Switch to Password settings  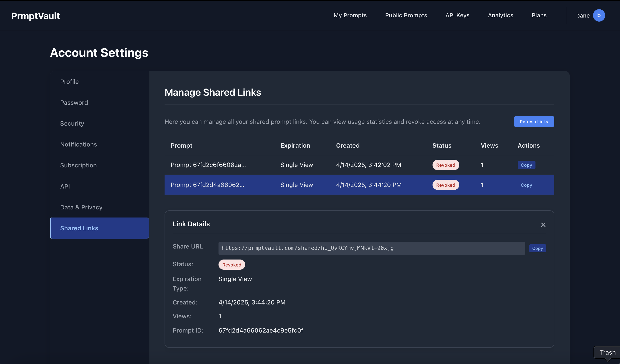pos(74,102)
